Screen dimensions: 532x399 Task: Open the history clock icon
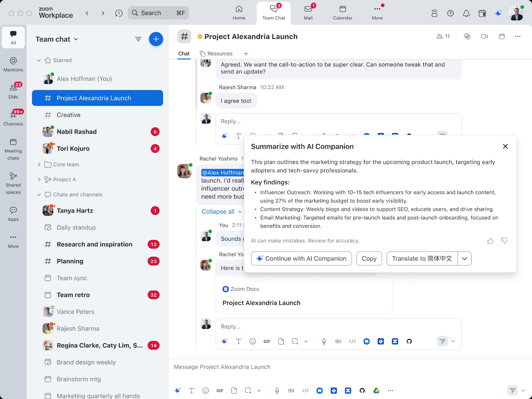(x=119, y=13)
